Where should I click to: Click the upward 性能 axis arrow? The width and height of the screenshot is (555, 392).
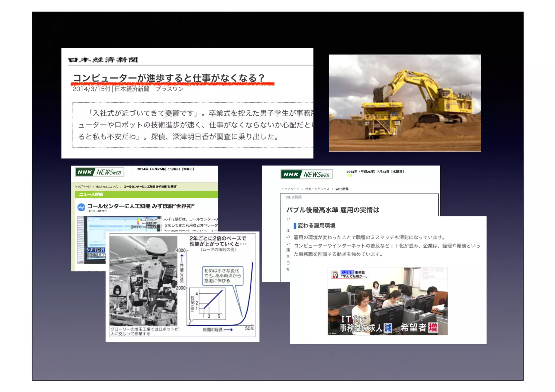click(182, 258)
